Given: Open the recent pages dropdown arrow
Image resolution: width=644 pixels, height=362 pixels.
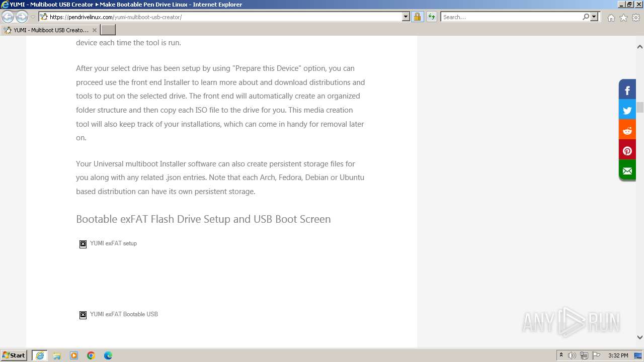Looking at the screenshot, I should pos(33,17).
